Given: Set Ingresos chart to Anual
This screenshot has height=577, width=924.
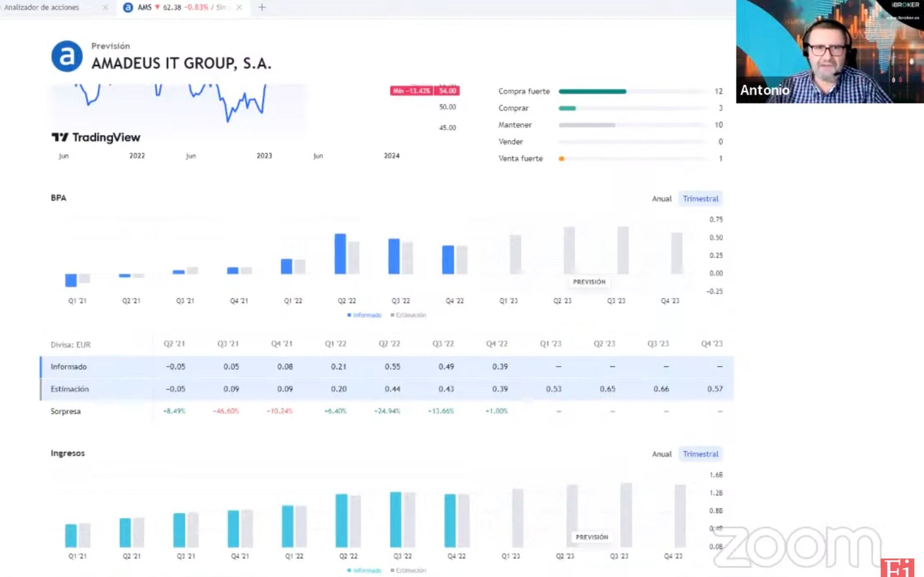Looking at the screenshot, I should coord(662,454).
